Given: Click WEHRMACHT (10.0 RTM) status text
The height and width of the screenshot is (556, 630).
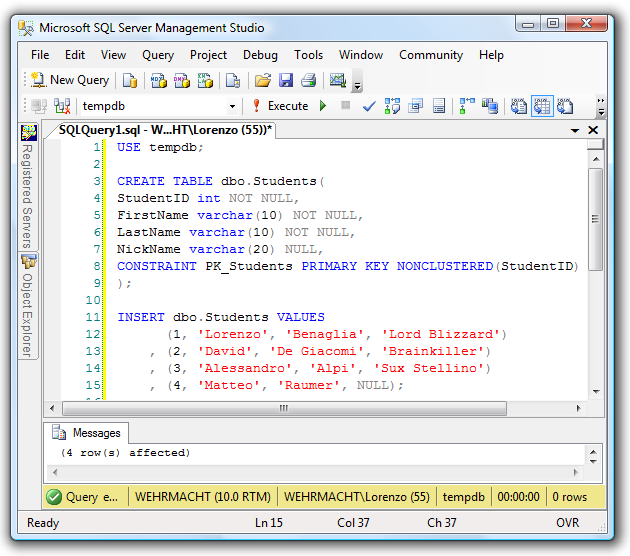Looking at the screenshot, I should tap(202, 497).
